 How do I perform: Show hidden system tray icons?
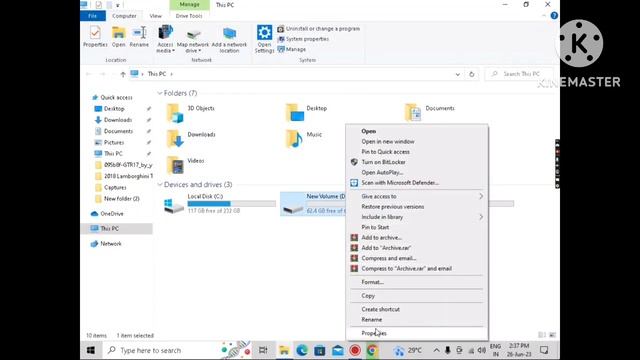point(436,350)
